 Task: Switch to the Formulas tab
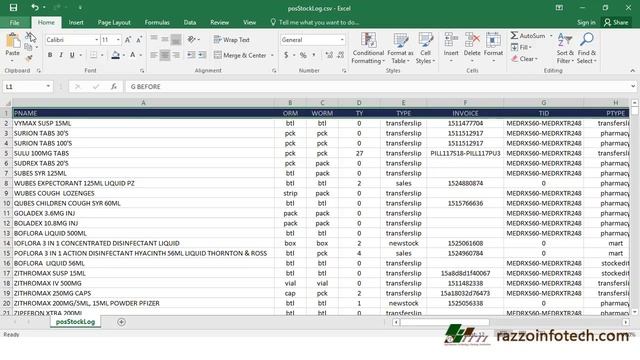coord(157,22)
